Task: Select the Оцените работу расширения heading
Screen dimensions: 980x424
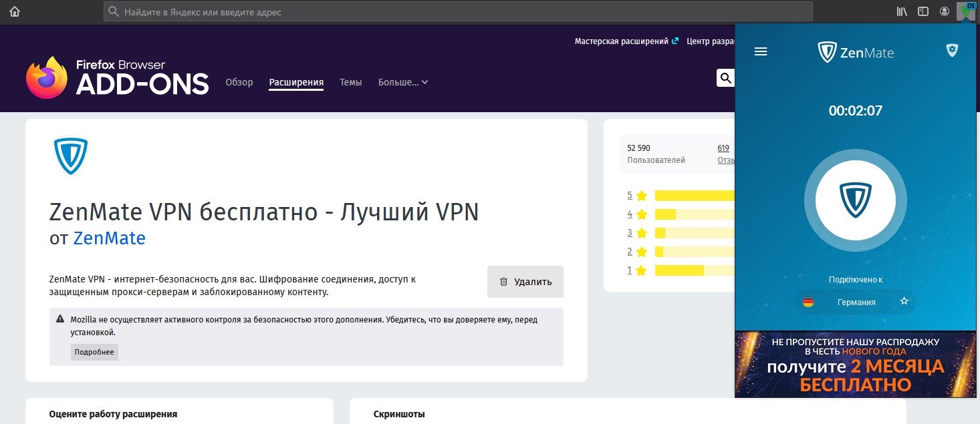Action: 113,414
